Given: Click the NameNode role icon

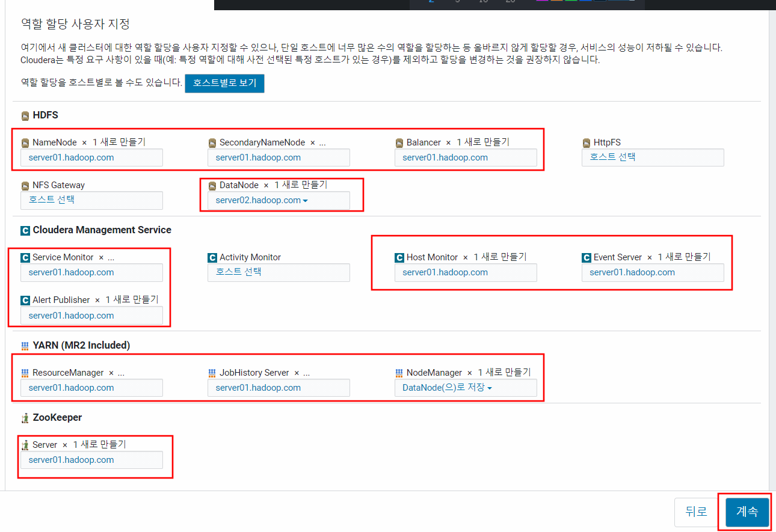Looking at the screenshot, I should coord(25,143).
